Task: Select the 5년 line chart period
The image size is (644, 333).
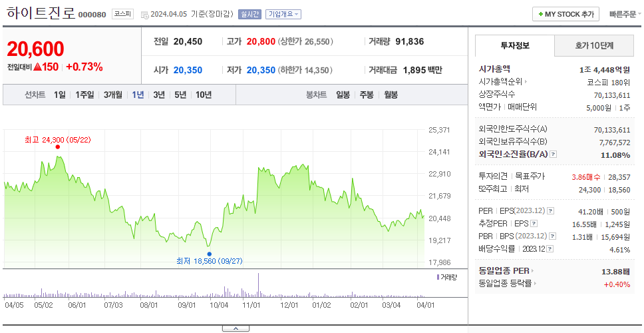Action: point(180,95)
